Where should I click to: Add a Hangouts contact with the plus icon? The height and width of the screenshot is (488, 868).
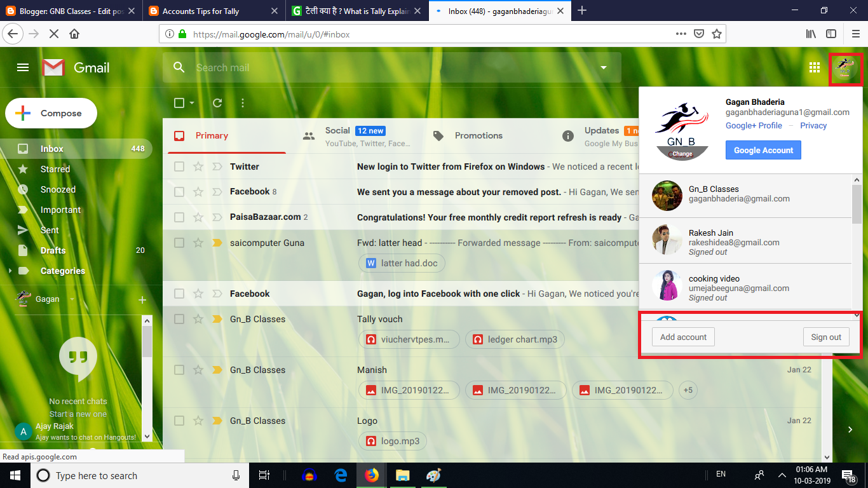(142, 299)
